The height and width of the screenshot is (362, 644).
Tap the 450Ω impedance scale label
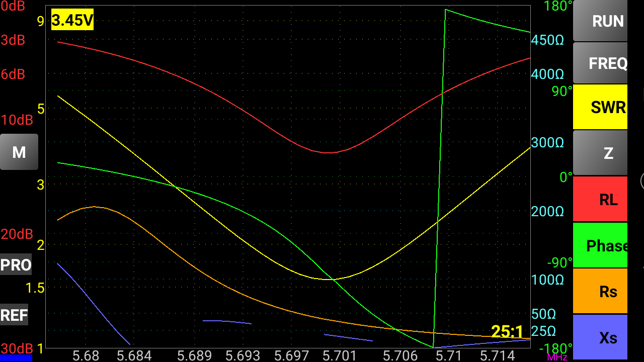pyautogui.click(x=547, y=40)
